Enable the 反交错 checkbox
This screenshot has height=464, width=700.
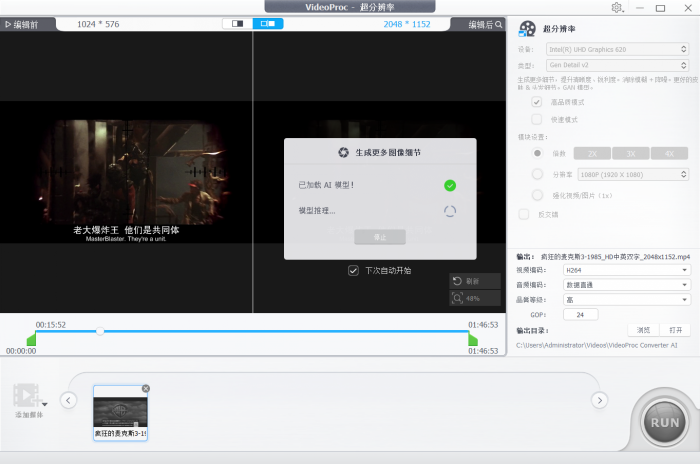click(x=524, y=214)
